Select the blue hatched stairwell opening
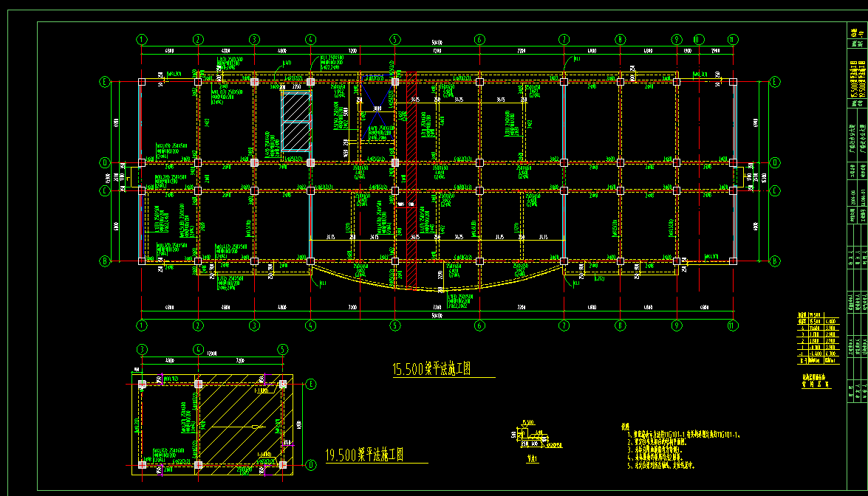The image size is (868, 496). coord(296,121)
